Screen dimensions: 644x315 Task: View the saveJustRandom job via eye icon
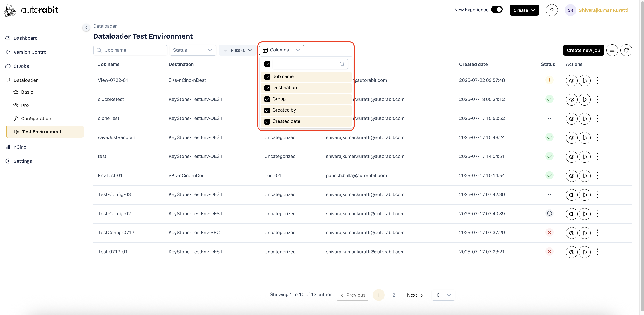coord(572,137)
